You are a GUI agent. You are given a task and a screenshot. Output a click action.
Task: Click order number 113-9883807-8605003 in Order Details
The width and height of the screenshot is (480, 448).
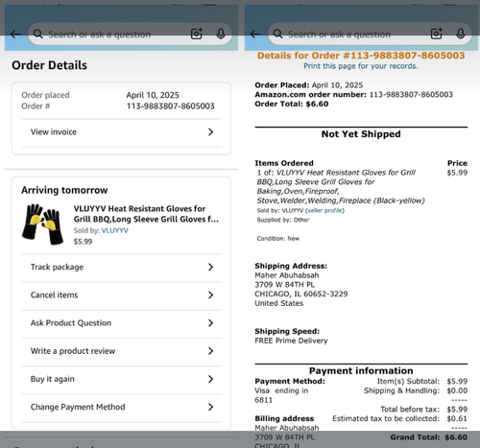point(170,106)
